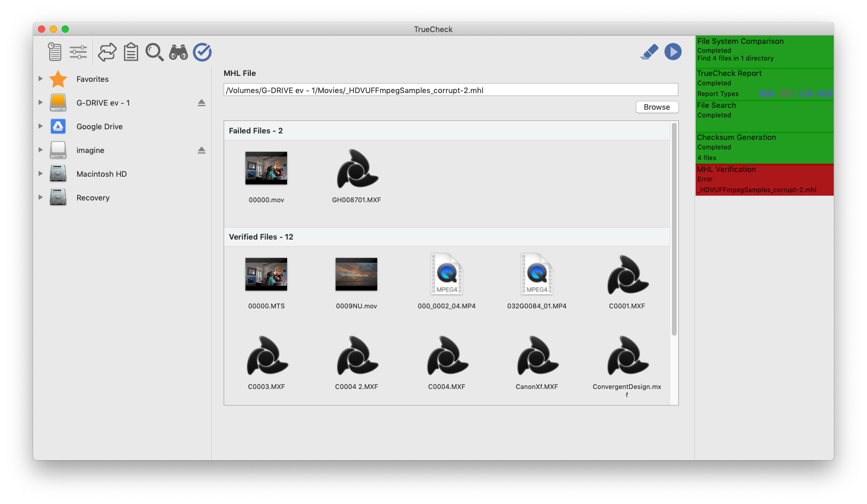867x504 pixels.
Task: Click the _HDVUFFmpegSamples_corrupt-2.mhl error text
Action: coord(757,190)
